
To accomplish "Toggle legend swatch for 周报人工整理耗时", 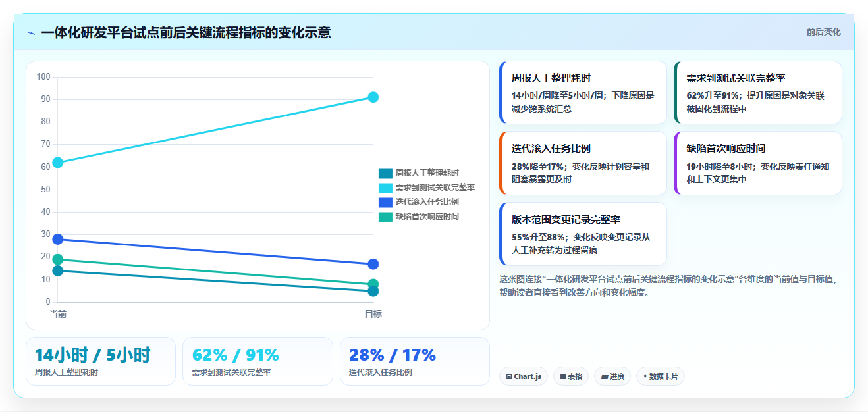I will point(385,173).
